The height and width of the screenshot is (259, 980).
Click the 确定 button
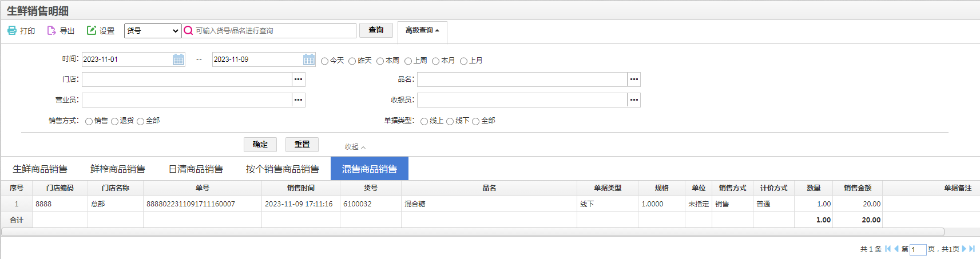coord(260,145)
